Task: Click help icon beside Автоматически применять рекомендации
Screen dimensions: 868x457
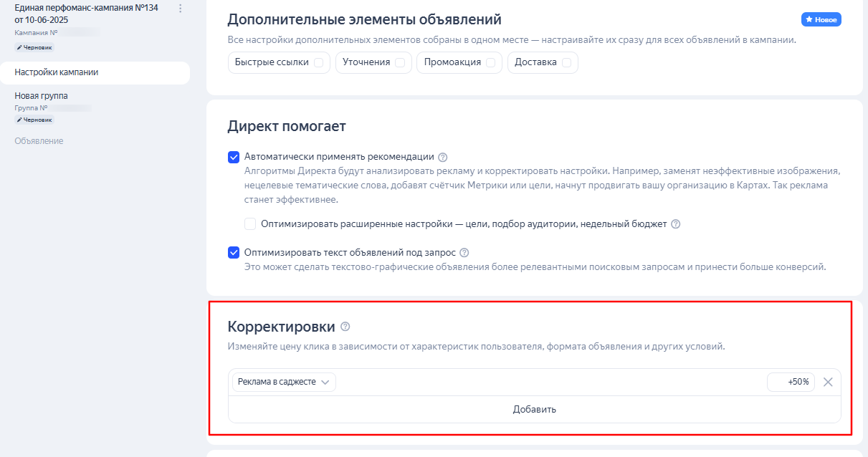Action: click(442, 157)
